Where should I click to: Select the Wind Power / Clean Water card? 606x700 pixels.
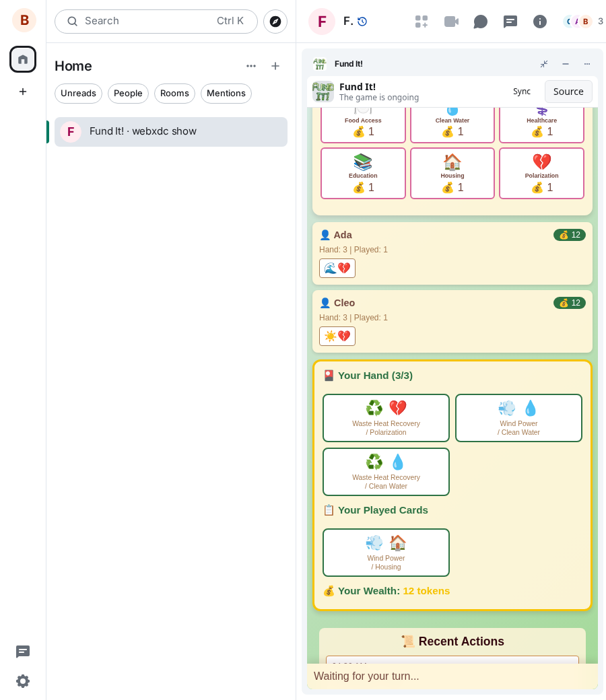[x=518, y=418]
